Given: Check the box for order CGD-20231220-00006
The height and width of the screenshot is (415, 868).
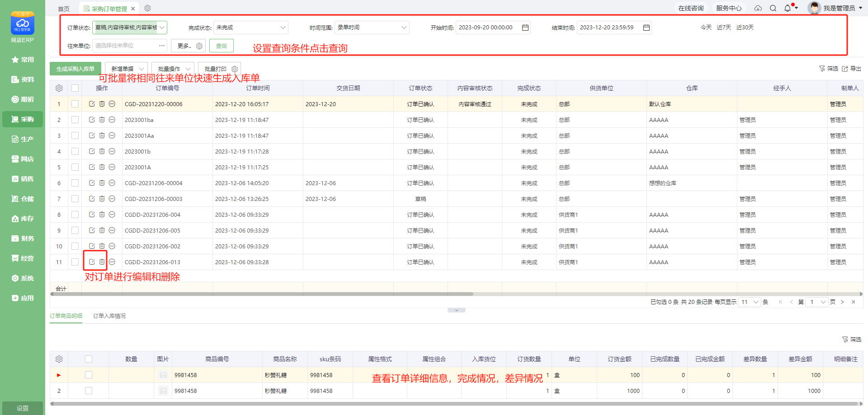Looking at the screenshot, I should pyautogui.click(x=75, y=104).
